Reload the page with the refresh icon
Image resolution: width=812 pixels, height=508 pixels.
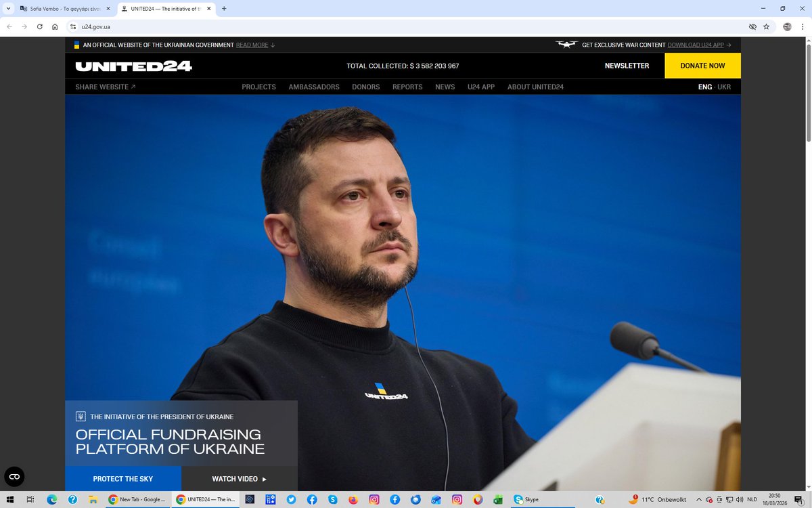coord(40,26)
